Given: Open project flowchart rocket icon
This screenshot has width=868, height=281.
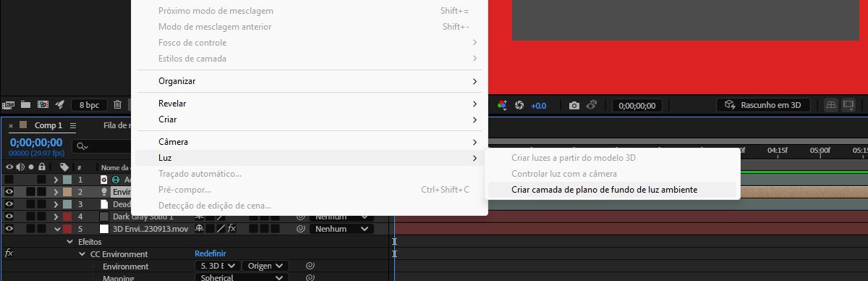Looking at the screenshot, I should point(60,105).
